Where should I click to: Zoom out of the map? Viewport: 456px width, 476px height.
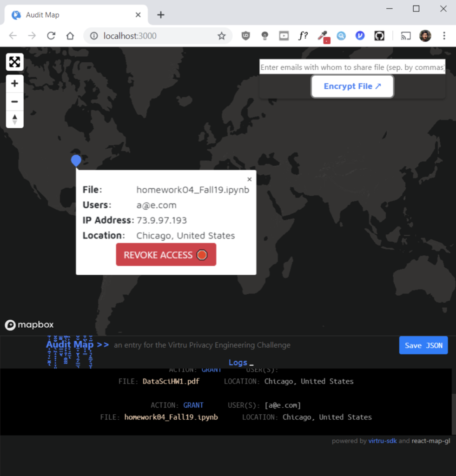click(x=14, y=101)
